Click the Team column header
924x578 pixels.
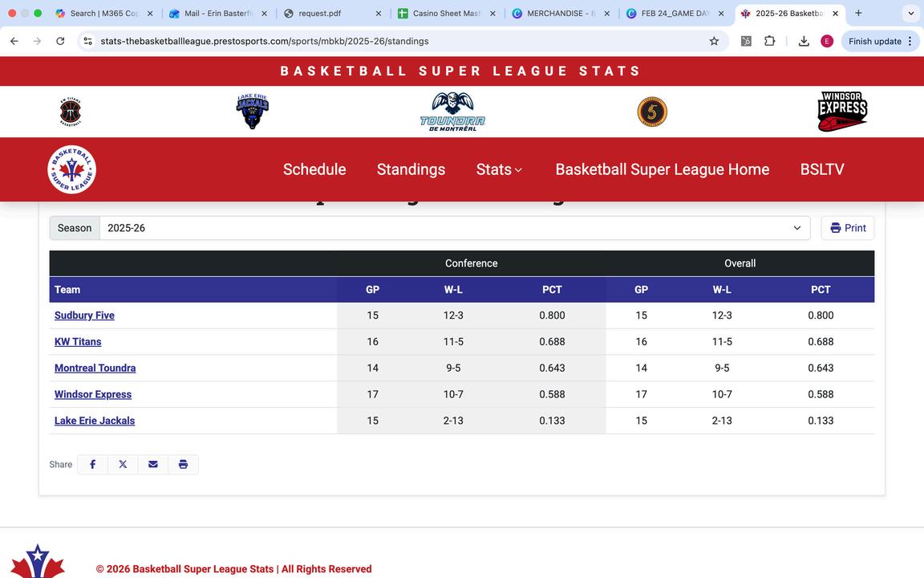click(67, 290)
